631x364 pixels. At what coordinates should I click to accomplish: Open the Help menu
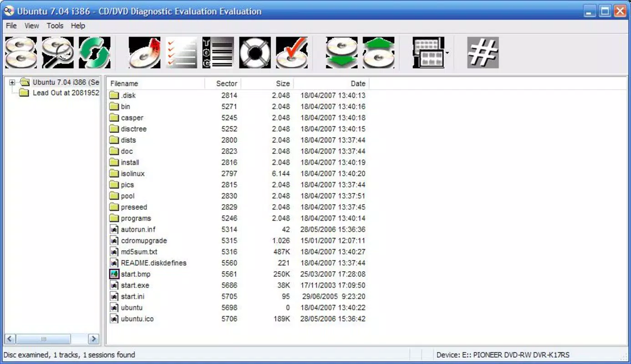click(x=78, y=26)
